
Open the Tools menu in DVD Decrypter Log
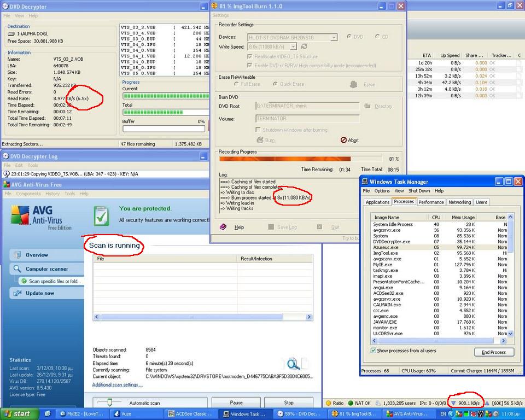click(33, 165)
